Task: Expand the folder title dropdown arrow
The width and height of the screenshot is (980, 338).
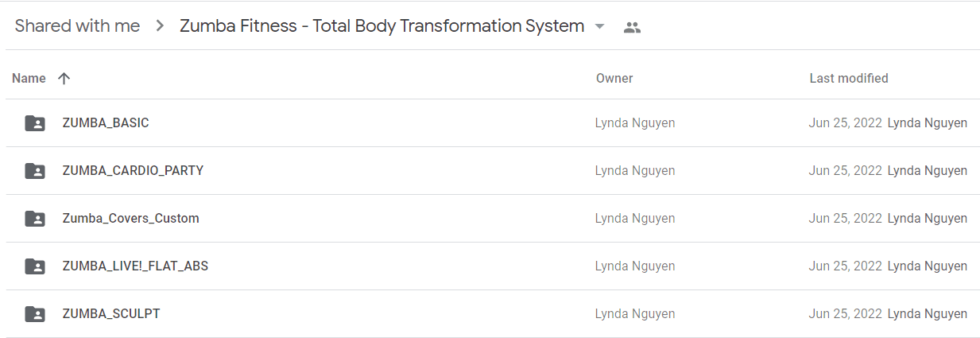Action: click(600, 26)
